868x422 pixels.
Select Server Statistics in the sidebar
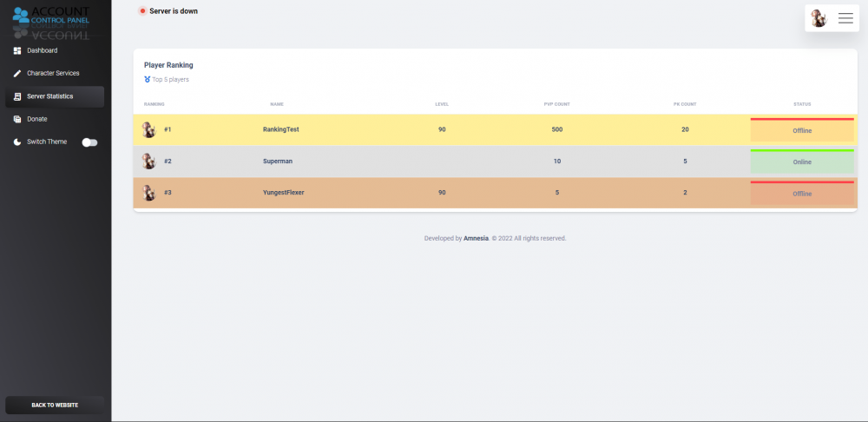pos(49,96)
